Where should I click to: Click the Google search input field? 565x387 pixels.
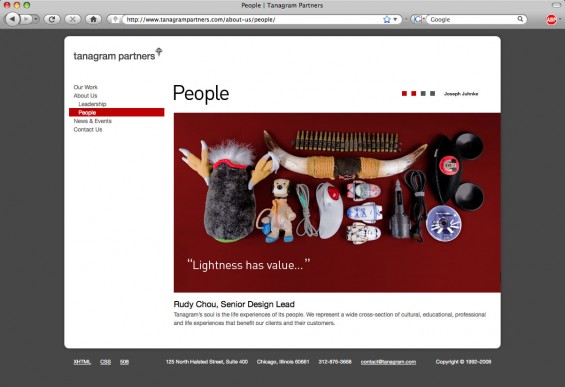tap(472, 19)
